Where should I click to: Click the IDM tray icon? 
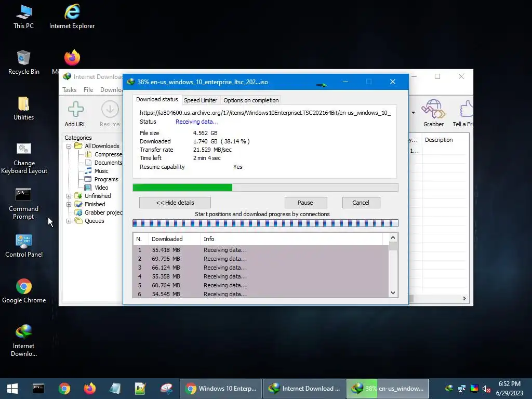pyautogui.click(x=449, y=389)
